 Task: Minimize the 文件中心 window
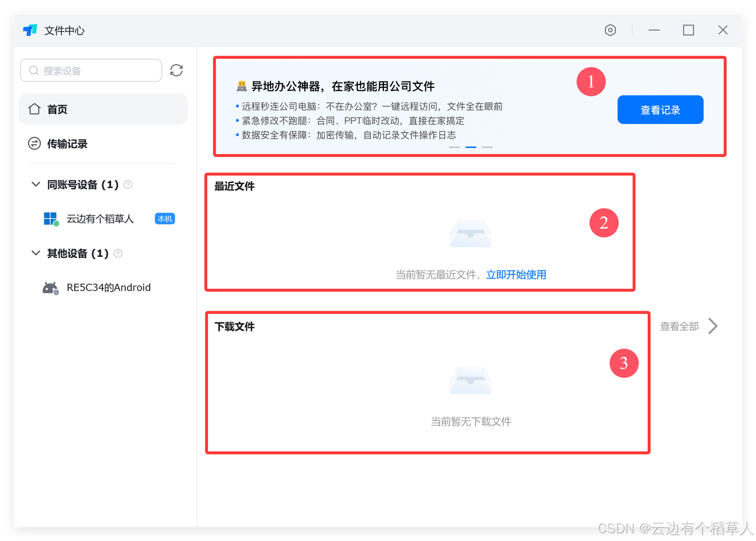(654, 30)
